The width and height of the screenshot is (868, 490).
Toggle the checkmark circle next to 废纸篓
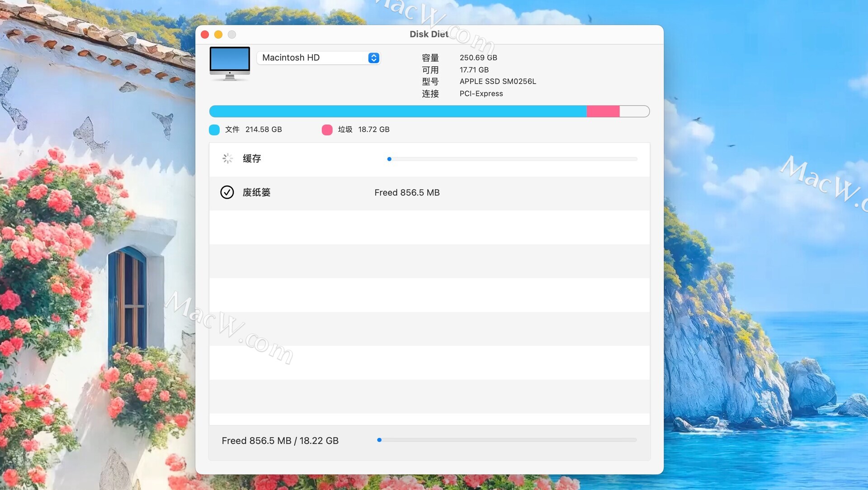[x=227, y=192]
